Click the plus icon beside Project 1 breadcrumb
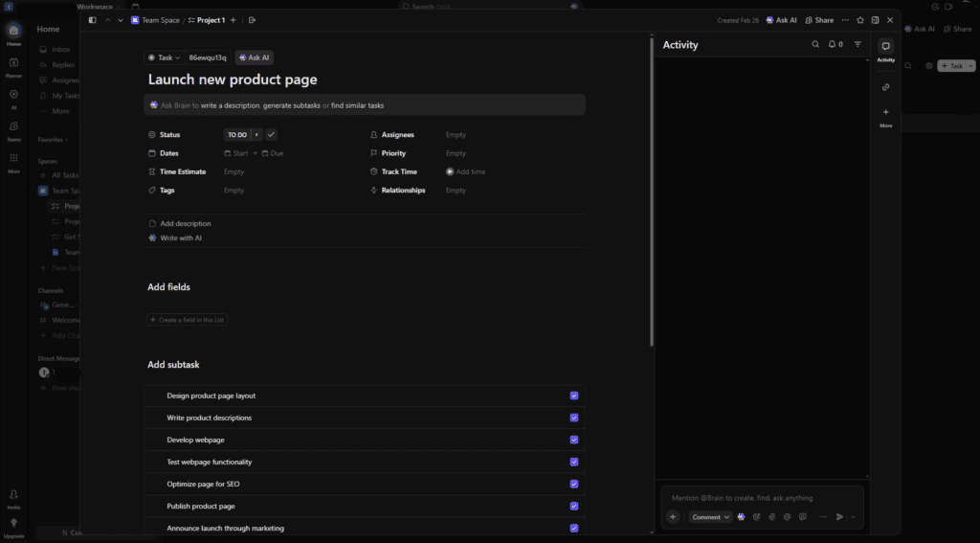Screen dimensions: 980x543 [234, 20]
